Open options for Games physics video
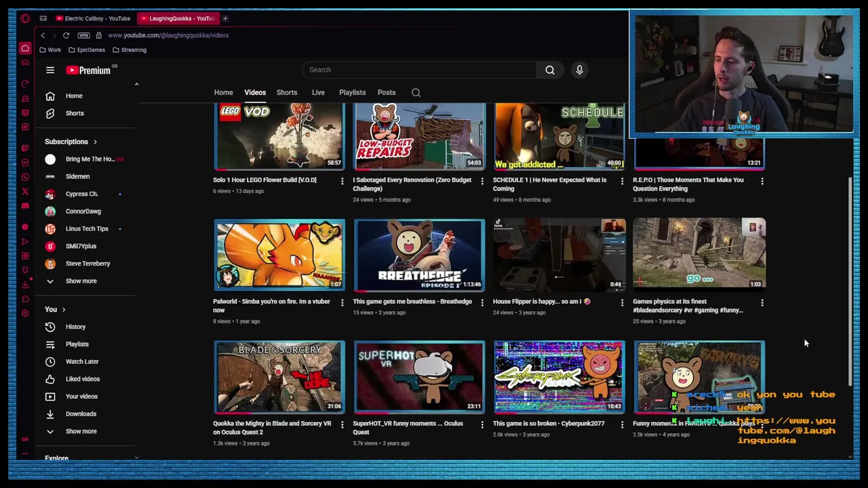Viewport: 868px width, 488px height. click(x=762, y=302)
